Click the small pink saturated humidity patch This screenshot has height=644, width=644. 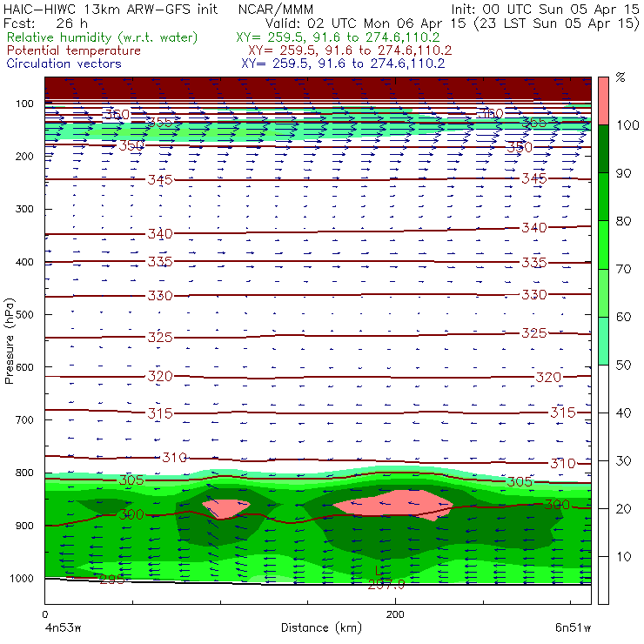tap(225, 507)
